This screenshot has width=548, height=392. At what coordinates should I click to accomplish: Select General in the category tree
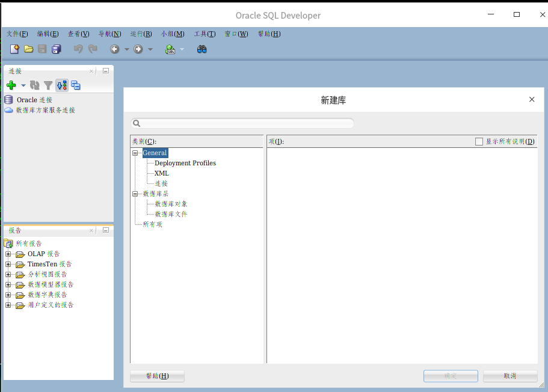click(155, 153)
